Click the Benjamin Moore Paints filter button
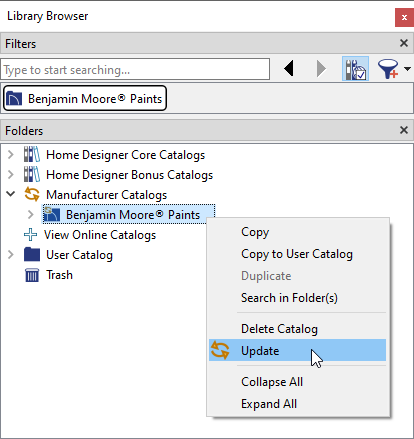Image resolution: width=414 pixels, height=439 pixels. 85,99
